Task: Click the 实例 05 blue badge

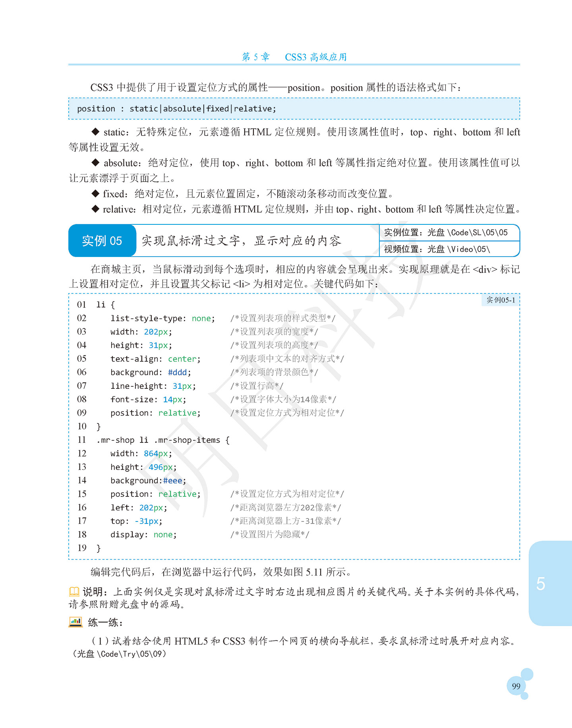Action: coord(102,241)
